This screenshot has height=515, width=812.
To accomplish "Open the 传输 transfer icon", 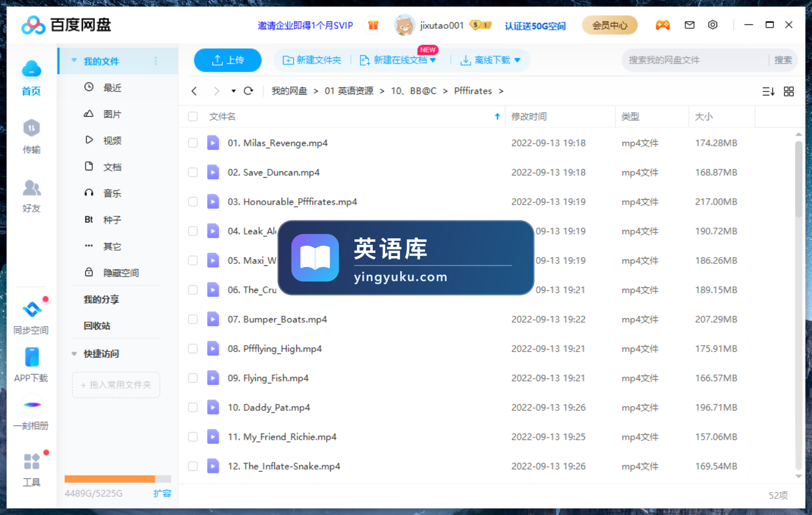I will (x=31, y=128).
